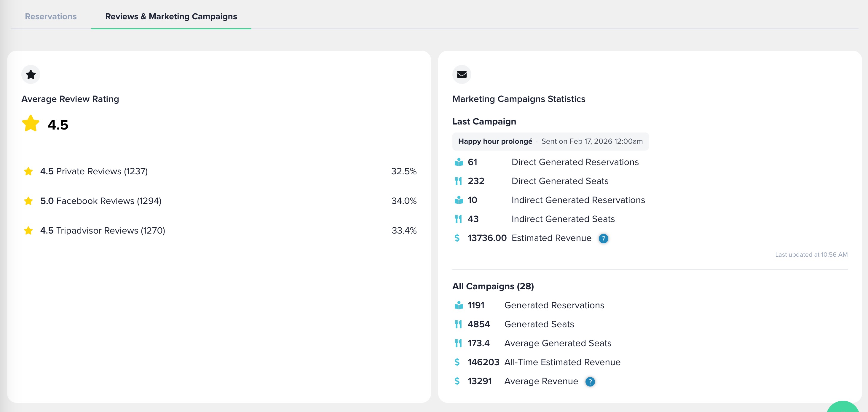Click the All Campaigns (28) heading

click(x=493, y=286)
